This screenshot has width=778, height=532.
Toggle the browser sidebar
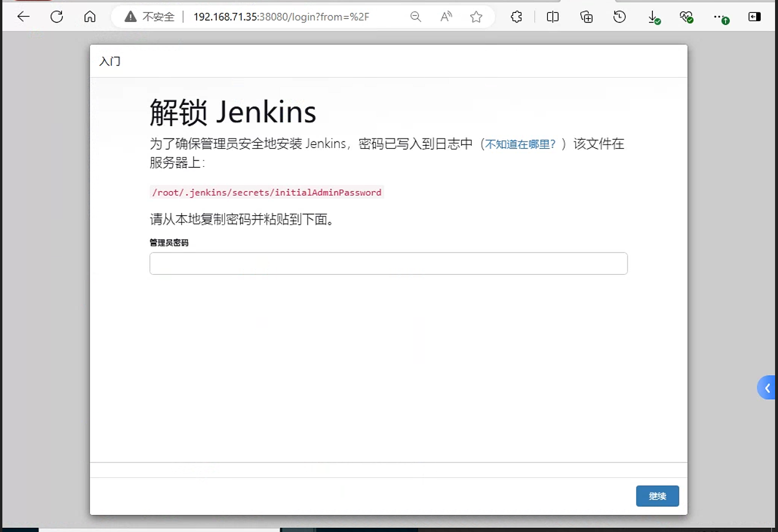coord(754,17)
